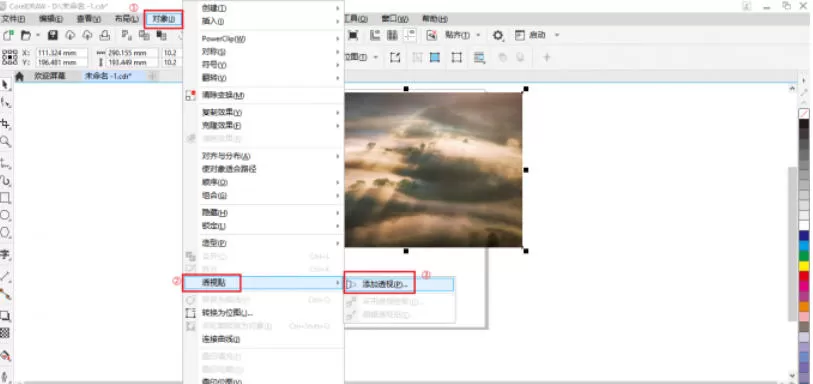This screenshot has width=813, height=384.
Task: Expand the 顺序 order submenu
Action: pos(264,182)
